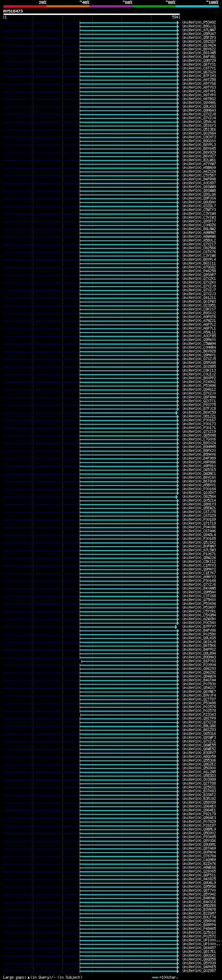Select the UniRef100_P24902 label

tap(199, 382)
